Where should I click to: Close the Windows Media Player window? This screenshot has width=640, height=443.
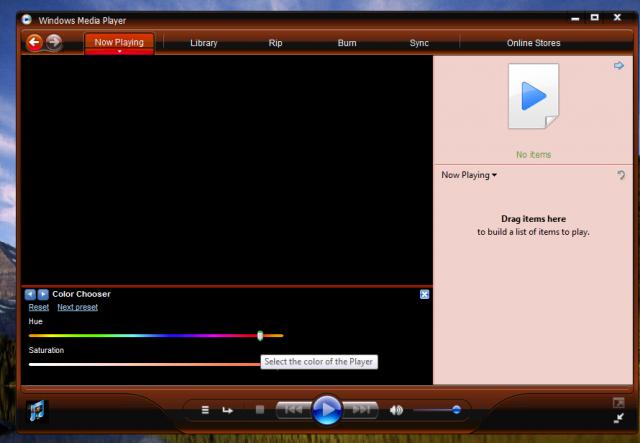point(617,18)
